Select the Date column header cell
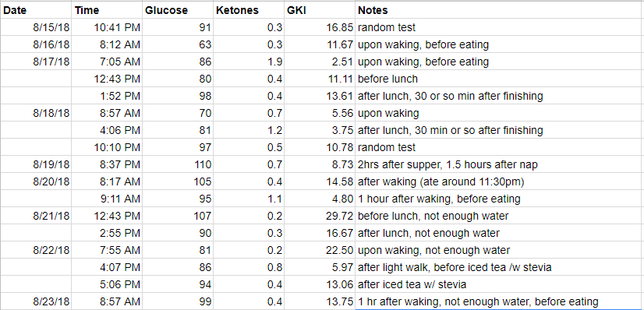 (x=36, y=10)
